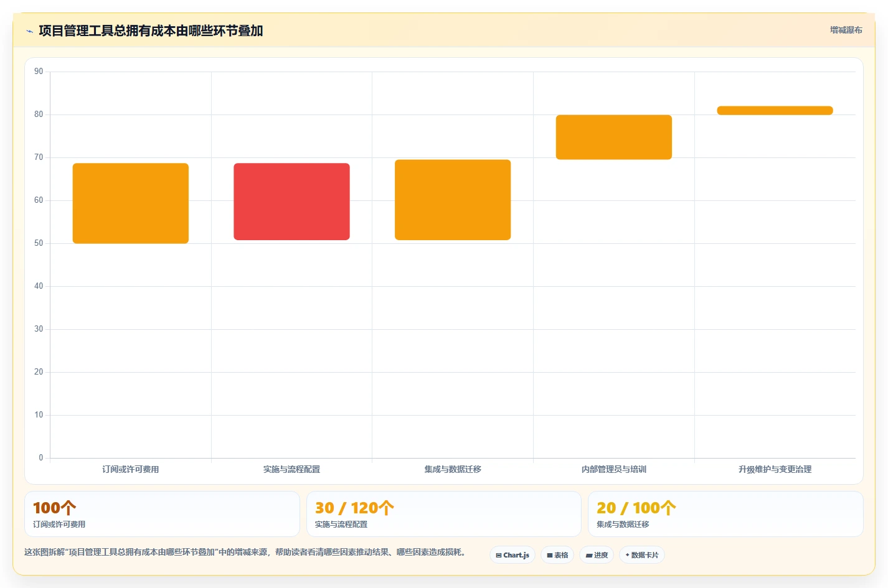Select the 订阅或许可费用 orange bar
The image size is (888, 588).
(131, 203)
